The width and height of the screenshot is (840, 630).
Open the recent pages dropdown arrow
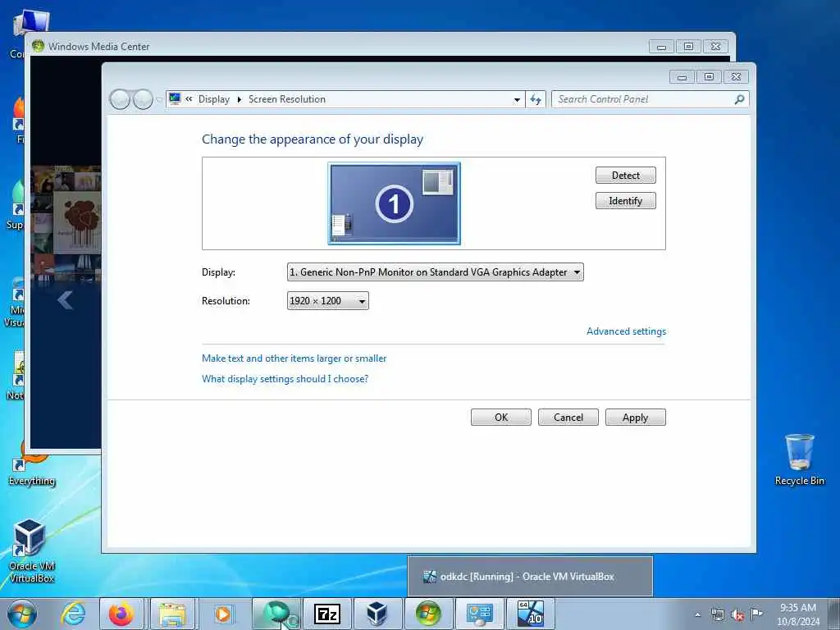point(158,99)
